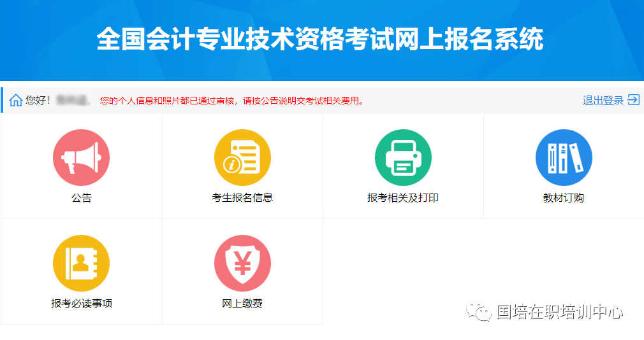
Task: Click the 考生报名信息 label
Action: point(242,197)
